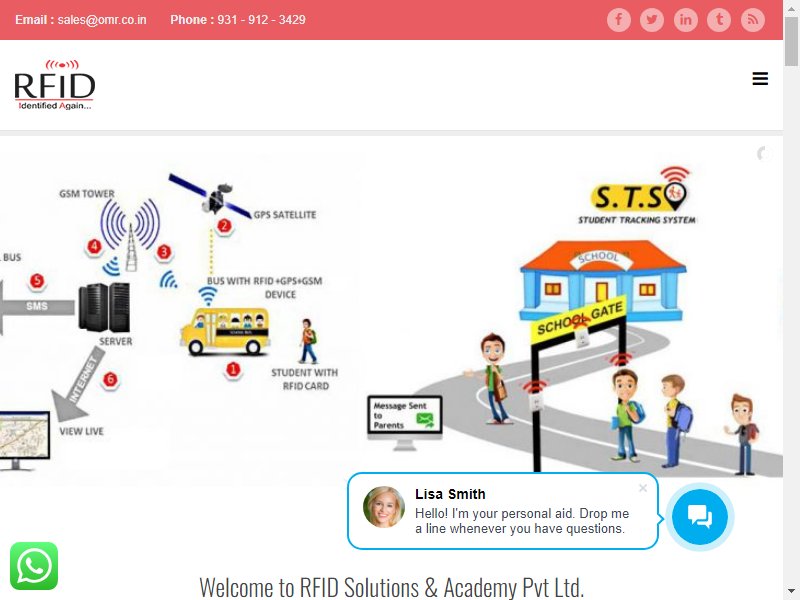This screenshot has height=600, width=800.
Task: Open the Tumblr social icon
Action: click(x=719, y=20)
